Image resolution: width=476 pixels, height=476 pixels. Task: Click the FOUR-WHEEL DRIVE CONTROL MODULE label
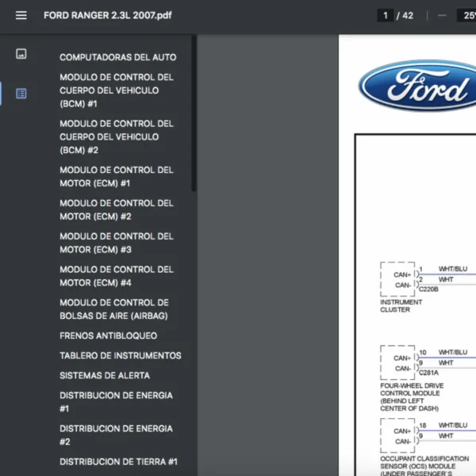click(x=412, y=397)
